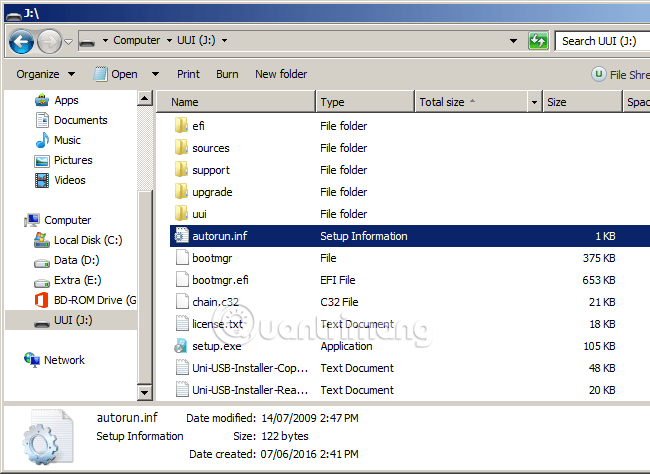Viewport: 650px width, 474px height.
Task: Click the Forward navigation arrow
Action: [x=49, y=41]
